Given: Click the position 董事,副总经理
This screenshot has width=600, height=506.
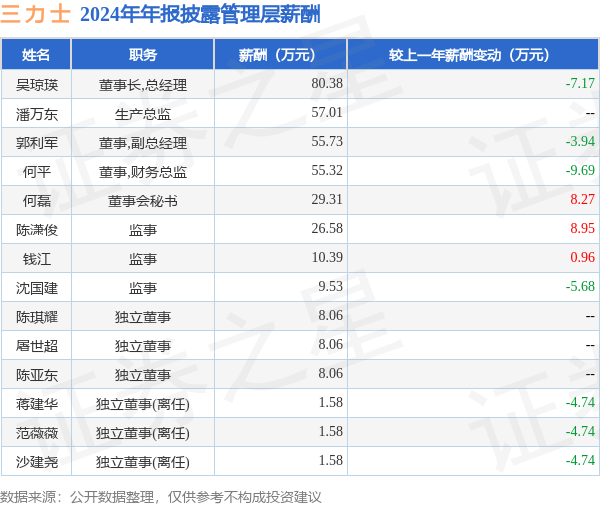Looking at the screenshot, I should click(143, 143).
